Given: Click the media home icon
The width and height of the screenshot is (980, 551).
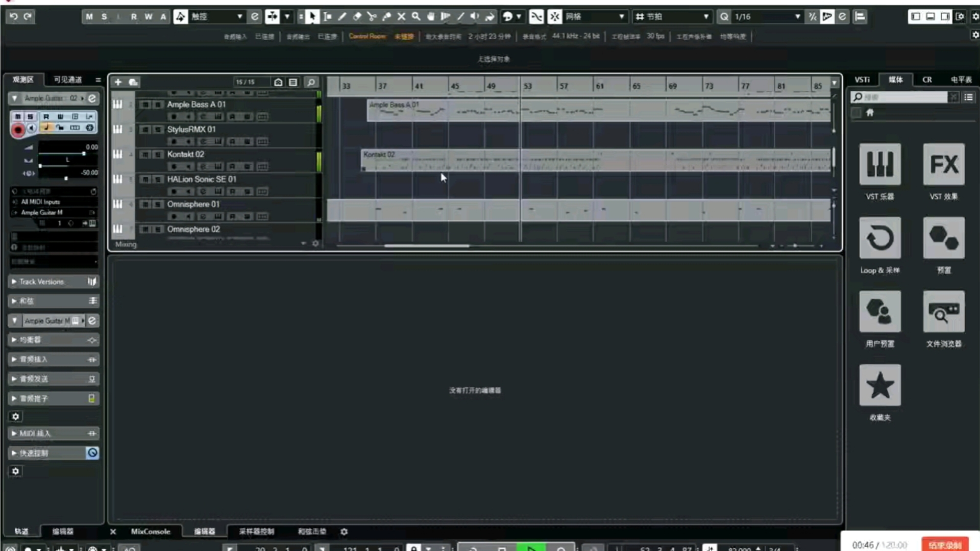Looking at the screenshot, I should point(870,113).
